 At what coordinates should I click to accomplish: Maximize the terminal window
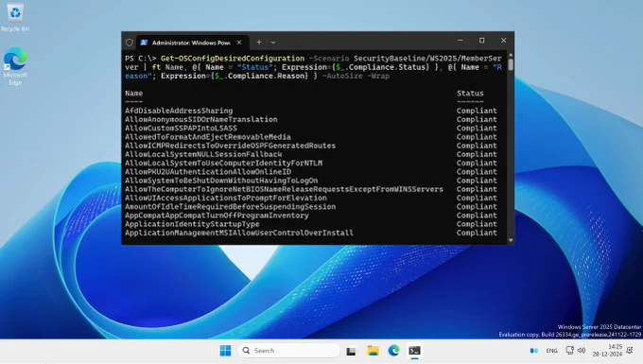pyautogui.click(x=482, y=40)
